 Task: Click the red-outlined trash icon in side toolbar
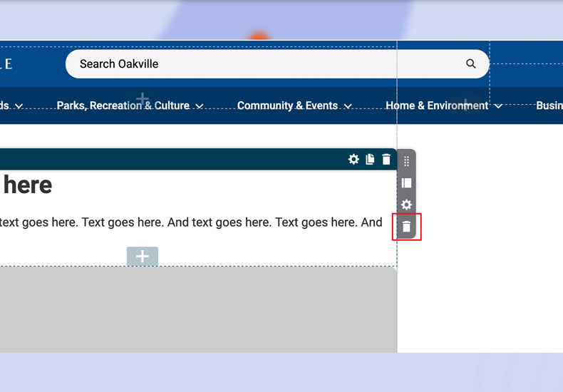point(406,227)
